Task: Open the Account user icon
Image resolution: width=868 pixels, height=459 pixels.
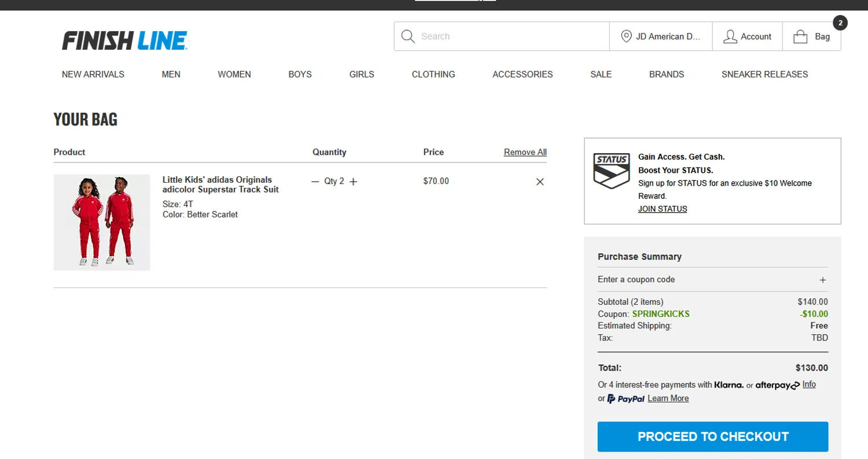Action: pyautogui.click(x=730, y=36)
